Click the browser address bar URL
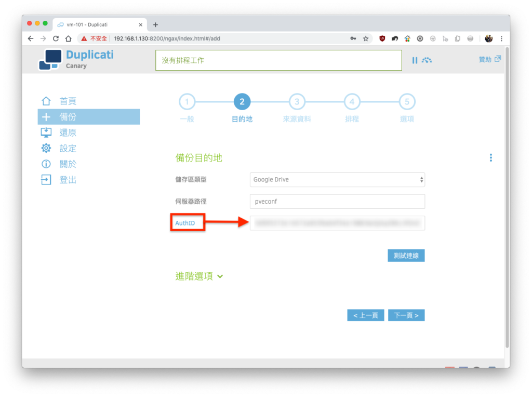This screenshot has height=397, width=532. pos(167,38)
